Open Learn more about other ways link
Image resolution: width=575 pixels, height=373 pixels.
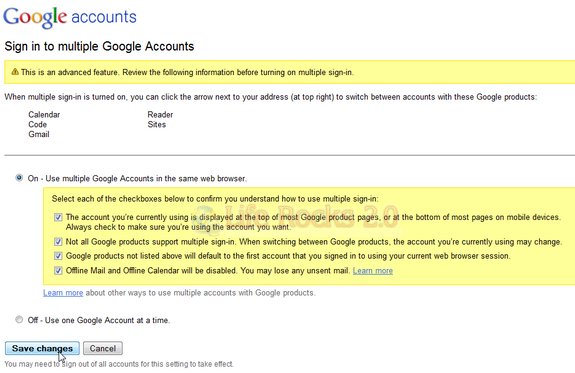63,293
